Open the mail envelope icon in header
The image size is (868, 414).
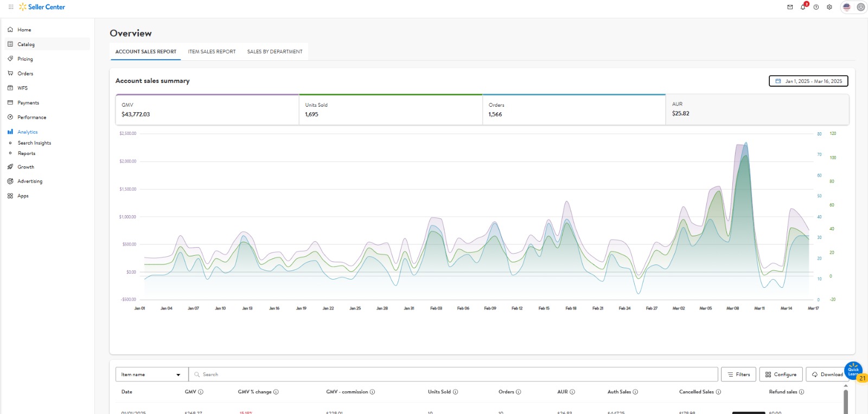[790, 7]
